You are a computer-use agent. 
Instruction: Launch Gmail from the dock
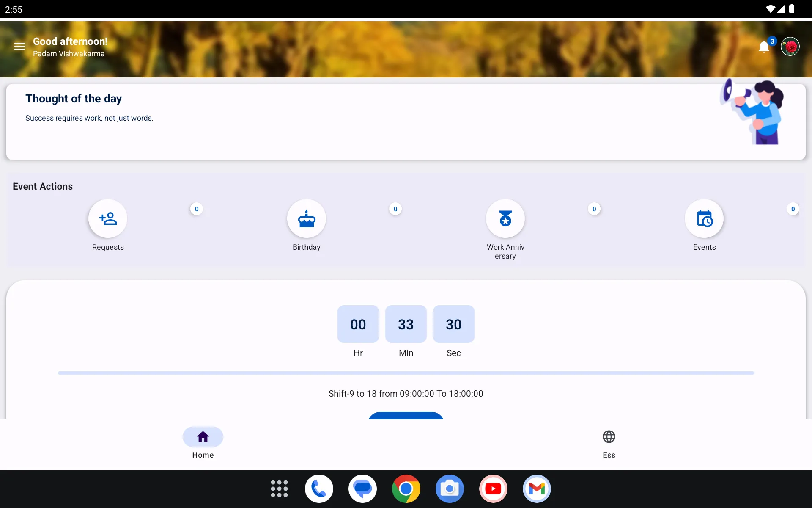(537, 489)
